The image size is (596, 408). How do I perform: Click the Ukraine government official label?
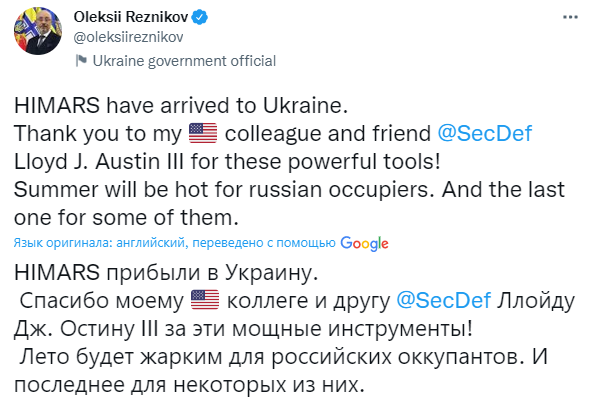click(184, 61)
